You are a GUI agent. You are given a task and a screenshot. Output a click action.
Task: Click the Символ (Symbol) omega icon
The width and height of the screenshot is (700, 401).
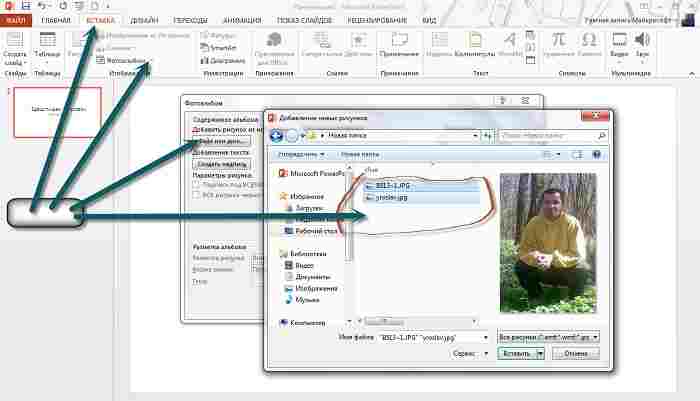point(589,39)
